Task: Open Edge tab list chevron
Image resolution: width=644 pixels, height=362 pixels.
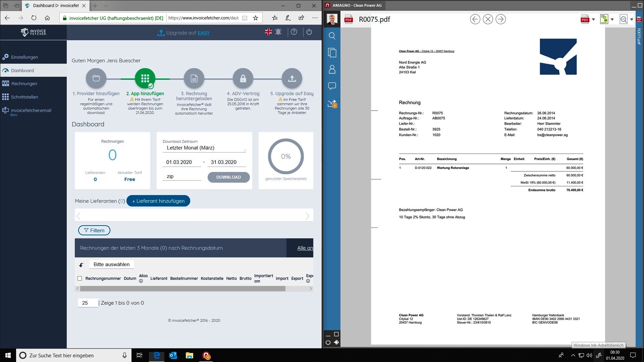Action: pos(106,6)
